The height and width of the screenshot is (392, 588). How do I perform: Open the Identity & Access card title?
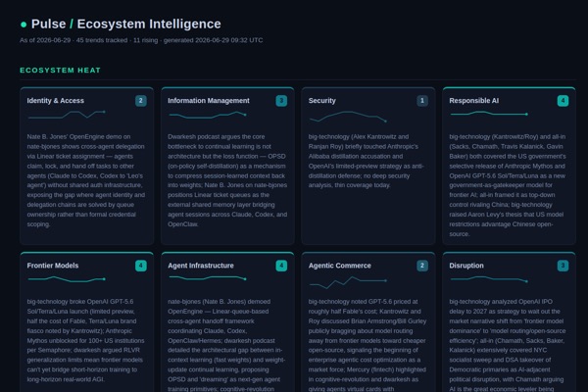tap(56, 101)
